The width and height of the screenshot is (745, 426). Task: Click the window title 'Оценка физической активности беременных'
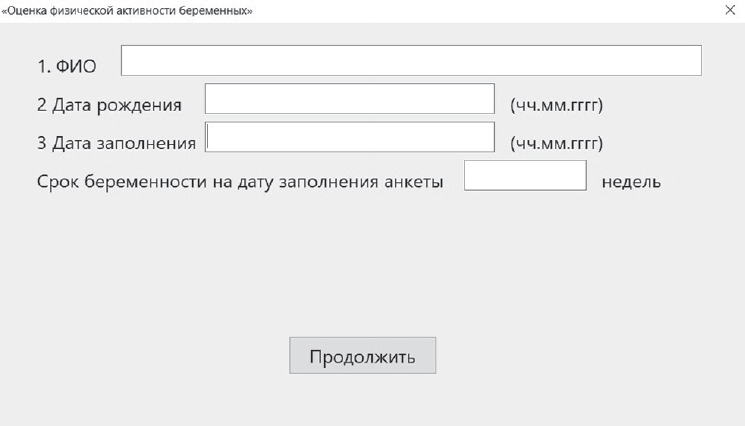(x=127, y=10)
